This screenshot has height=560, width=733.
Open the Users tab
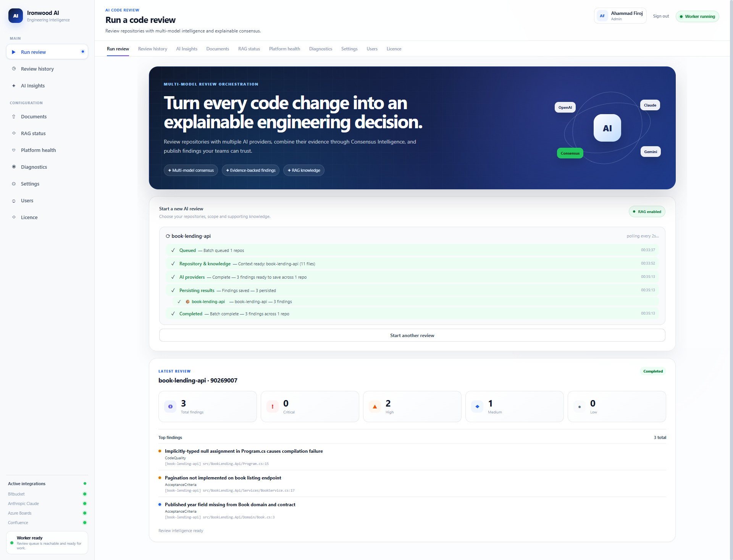click(x=372, y=49)
